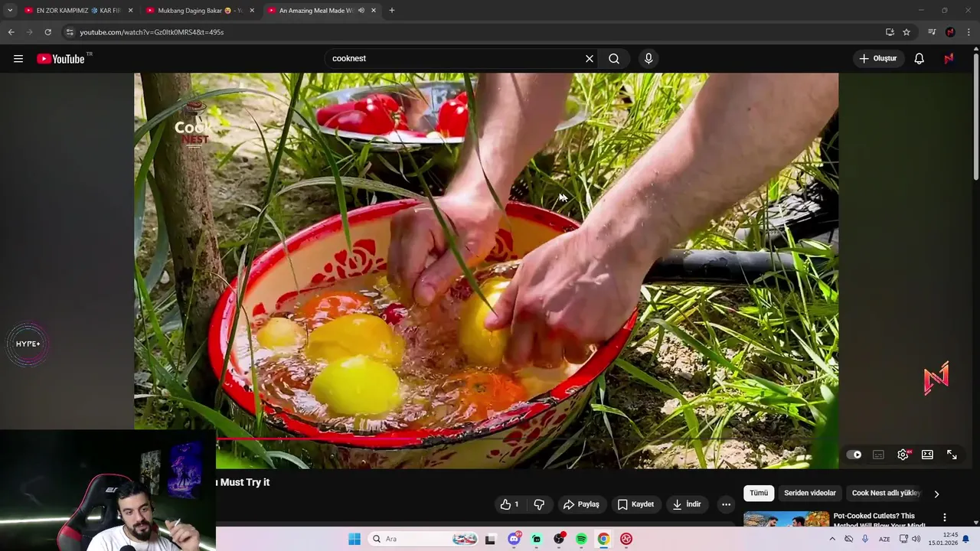This screenshot has height=551, width=980.
Task: Like the video with thumbs up
Action: click(510, 504)
